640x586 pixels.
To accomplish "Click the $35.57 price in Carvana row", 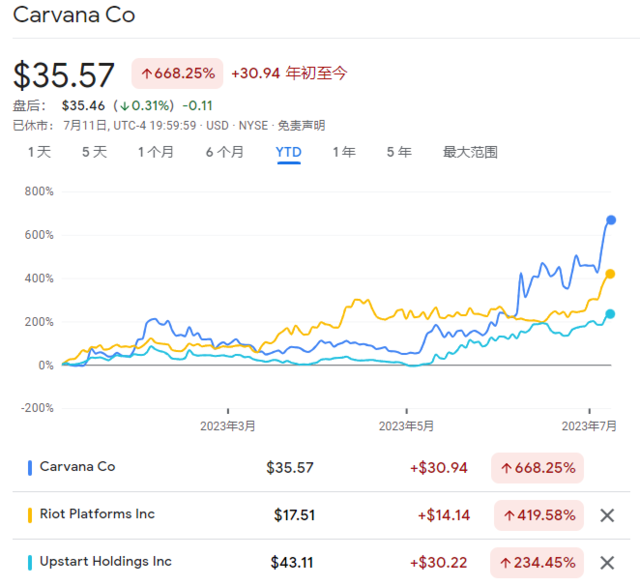I will [x=290, y=468].
